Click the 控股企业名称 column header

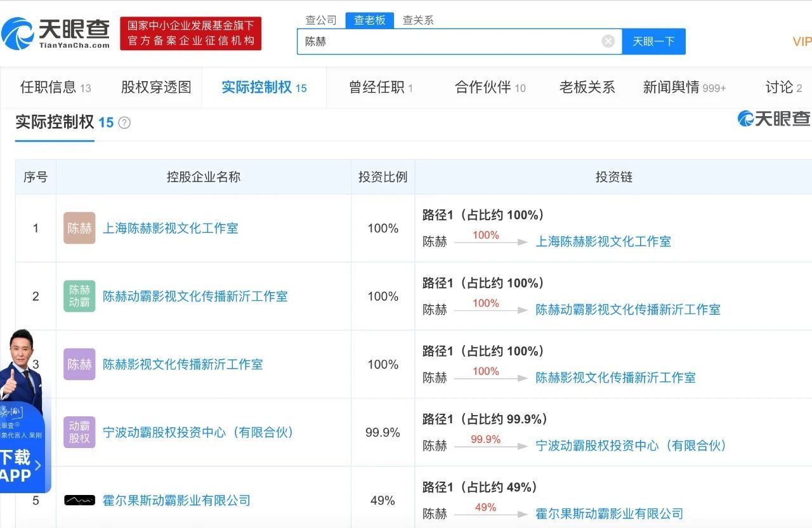pos(204,177)
